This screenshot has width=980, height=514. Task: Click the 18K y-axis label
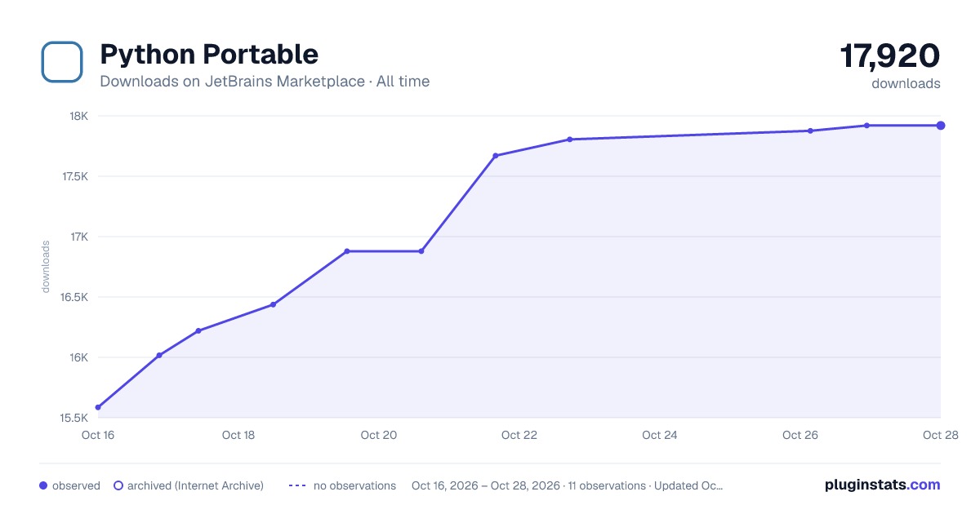[x=79, y=116]
